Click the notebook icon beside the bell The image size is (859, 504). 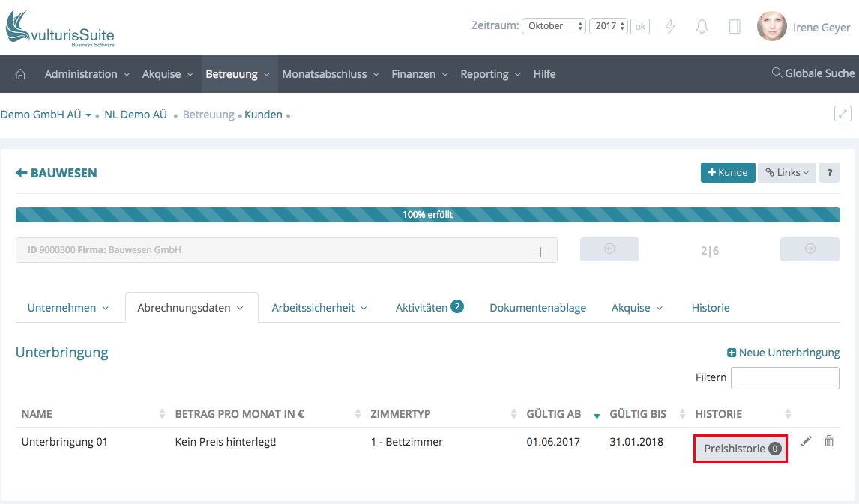(734, 27)
